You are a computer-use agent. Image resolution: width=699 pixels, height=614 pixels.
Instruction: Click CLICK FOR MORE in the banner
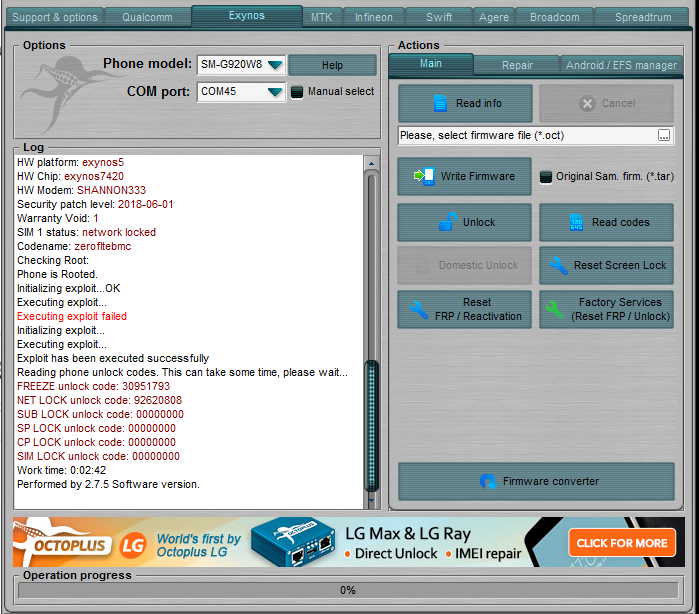[622, 543]
